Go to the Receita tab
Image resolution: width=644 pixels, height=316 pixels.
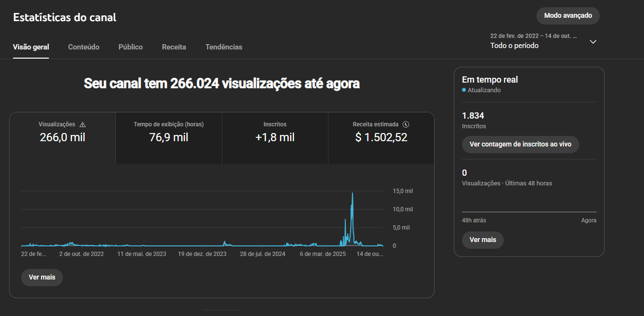pos(174,47)
